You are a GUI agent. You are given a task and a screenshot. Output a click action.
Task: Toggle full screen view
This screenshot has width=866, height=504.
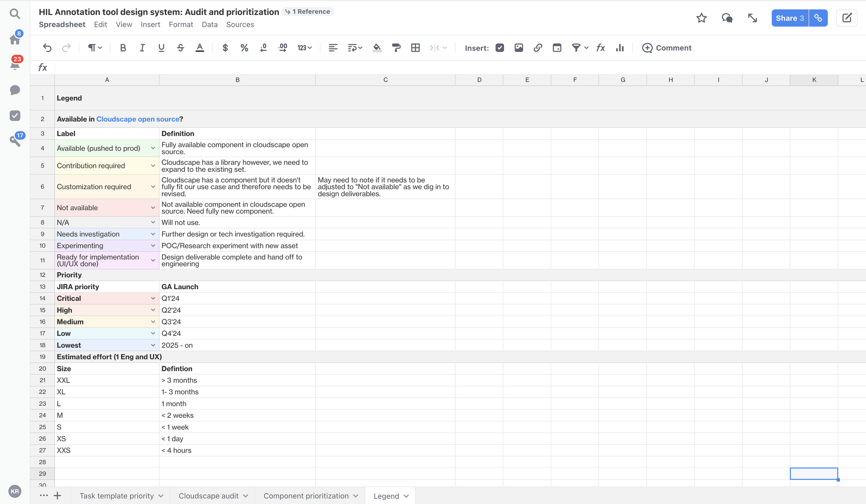pos(752,18)
